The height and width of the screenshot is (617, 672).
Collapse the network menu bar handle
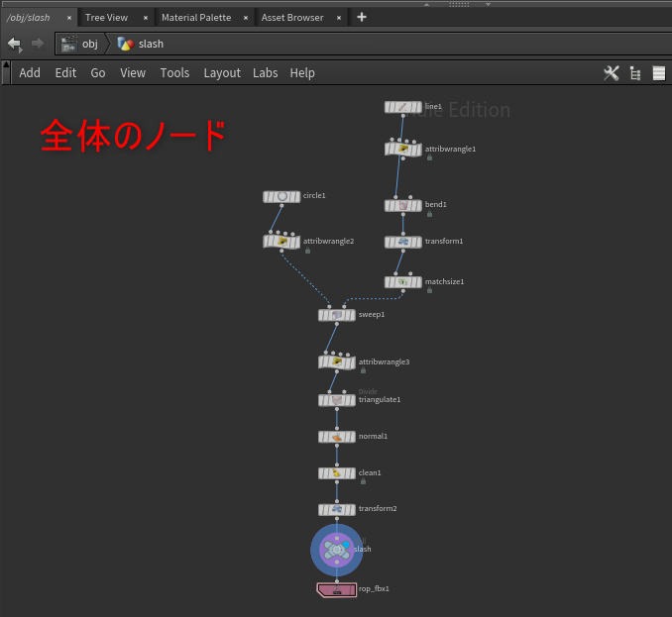(x=6, y=72)
